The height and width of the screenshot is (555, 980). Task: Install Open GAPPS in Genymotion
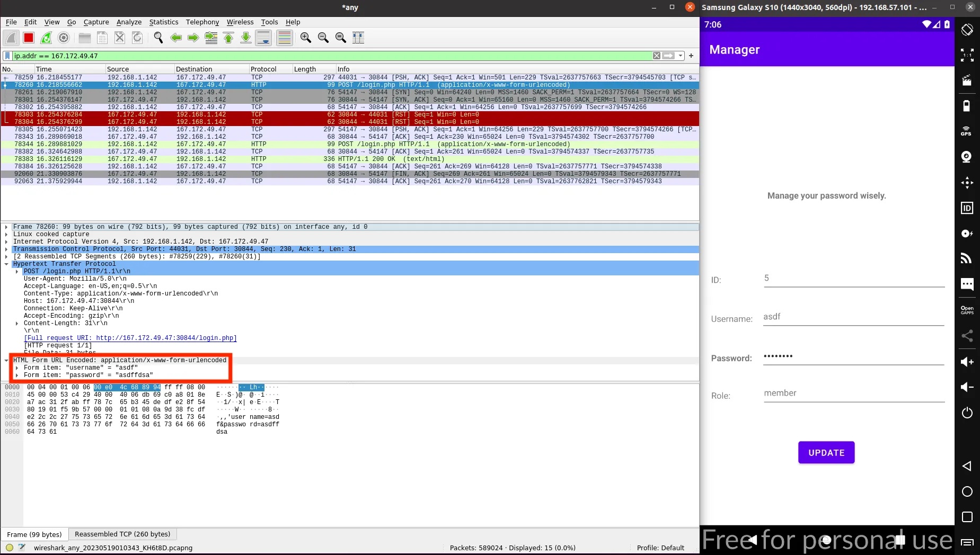point(967,310)
